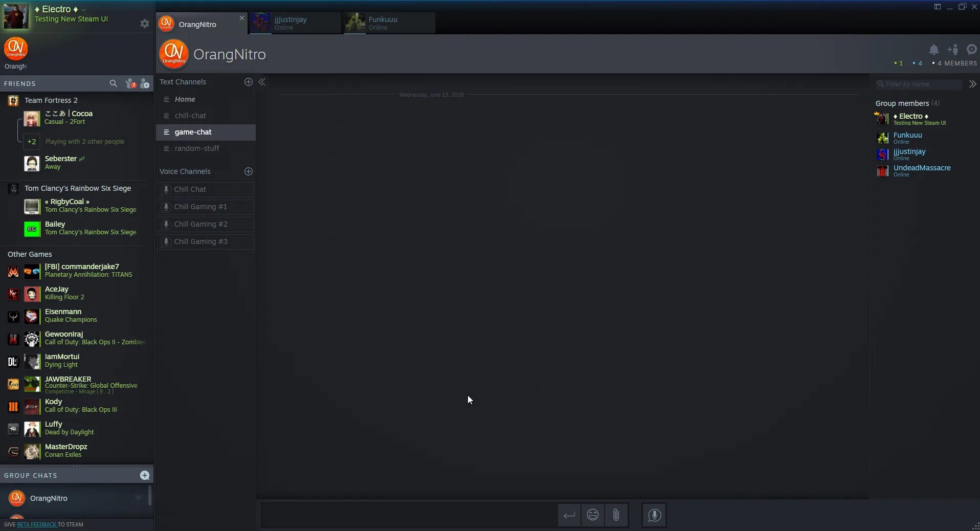The image size is (980, 531).
Task: Join Chill Gaming #3 voice channel
Action: [x=205, y=241]
